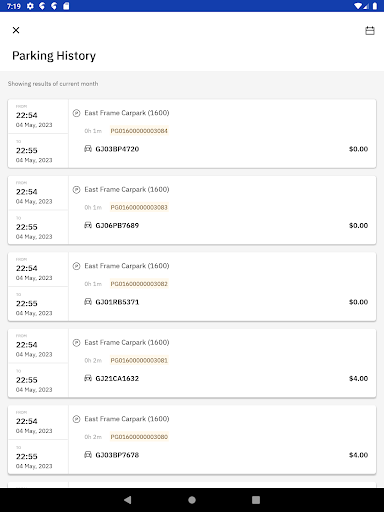Screen dimensions: 384x512
Task: Open ticket PG01600000003083
Action: (x=139, y=207)
